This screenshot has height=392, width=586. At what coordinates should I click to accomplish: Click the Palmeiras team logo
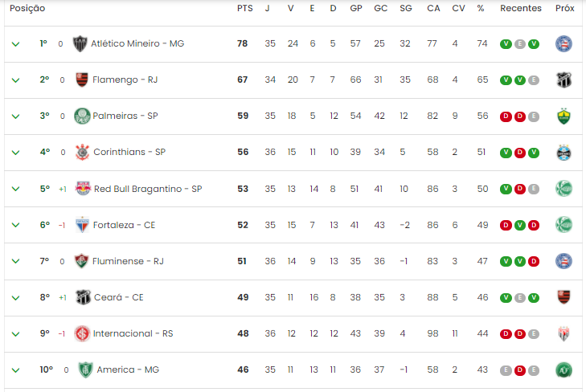pos(82,116)
